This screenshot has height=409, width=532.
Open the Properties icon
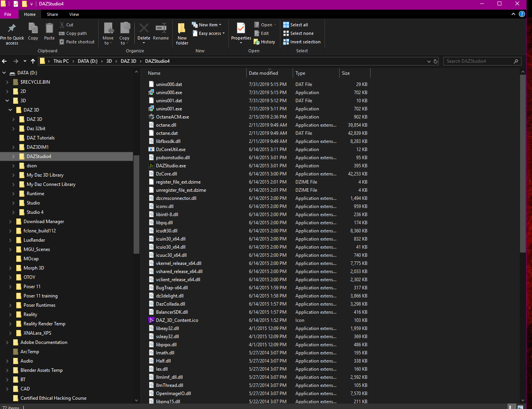[x=241, y=28]
